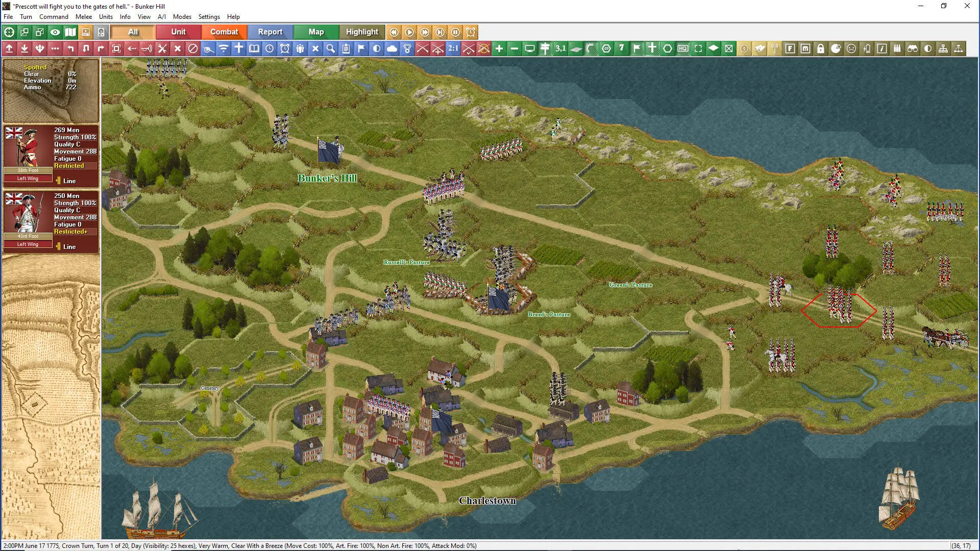Expand the Settings menu

(x=209, y=17)
